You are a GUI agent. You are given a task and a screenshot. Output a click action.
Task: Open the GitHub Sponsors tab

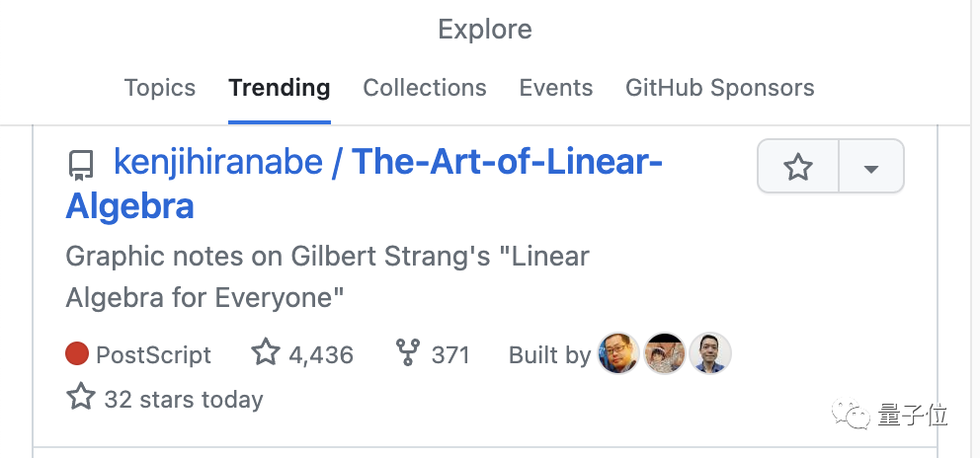[720, 88]
